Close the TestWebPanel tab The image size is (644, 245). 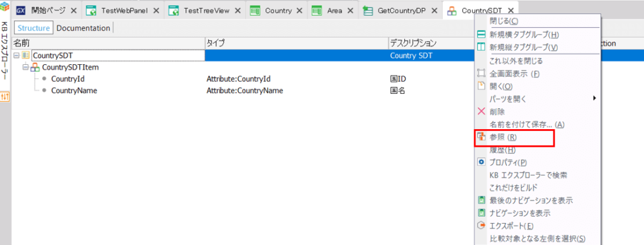[156, 11]
